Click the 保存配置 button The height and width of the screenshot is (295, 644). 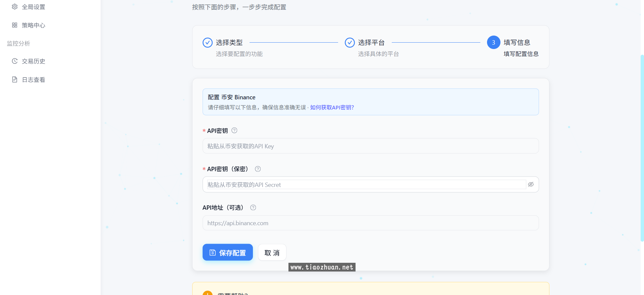pyautogui.click(x=228, y=252)
